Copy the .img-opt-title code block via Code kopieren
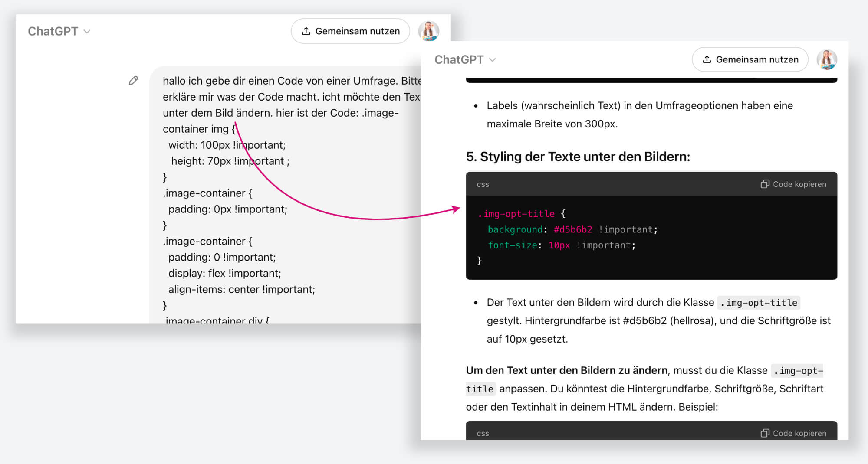This screenshot has height=464, width=868. click(x=793, y=184)
